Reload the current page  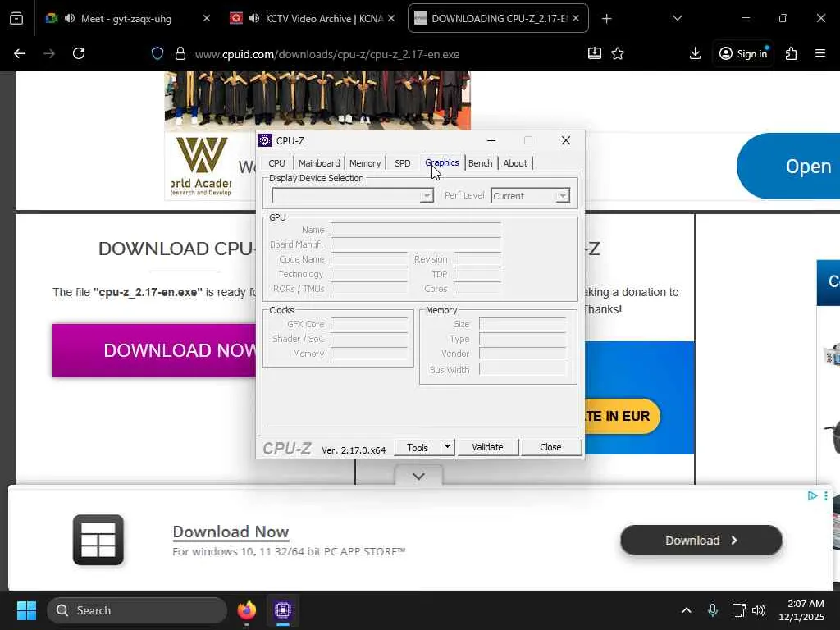[x=79, y=53]
